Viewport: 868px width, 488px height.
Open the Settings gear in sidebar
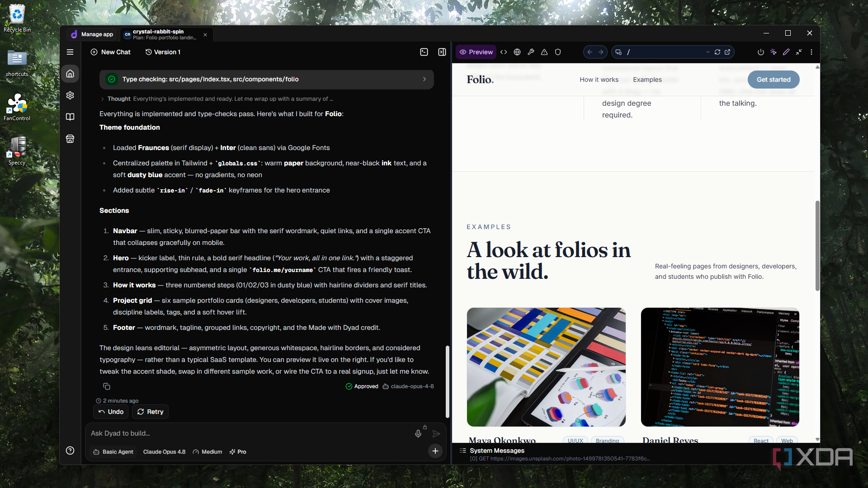(70, 95)
